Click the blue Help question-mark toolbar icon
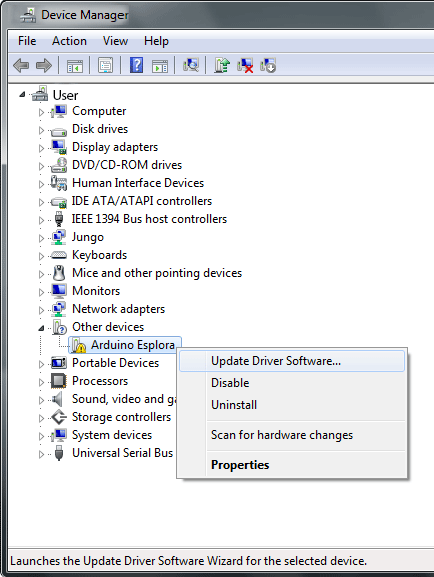This screenshot has width=434, height=577. (137, 66)
